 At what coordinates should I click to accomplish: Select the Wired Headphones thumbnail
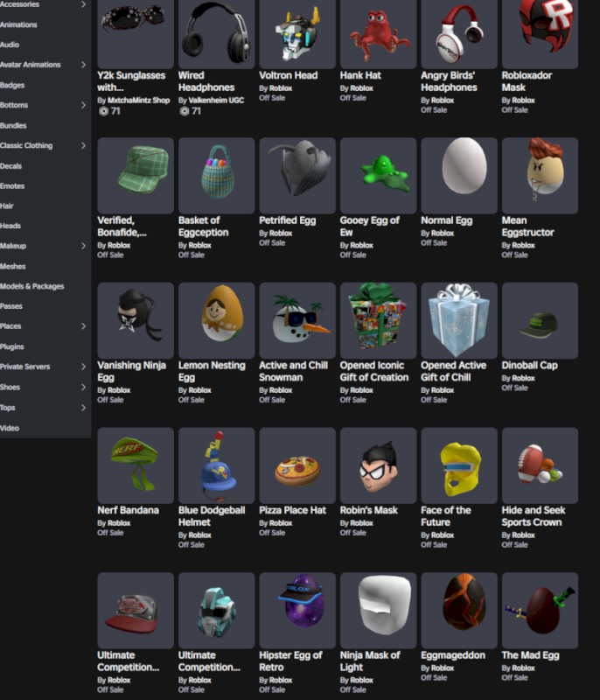pos(216,34)
